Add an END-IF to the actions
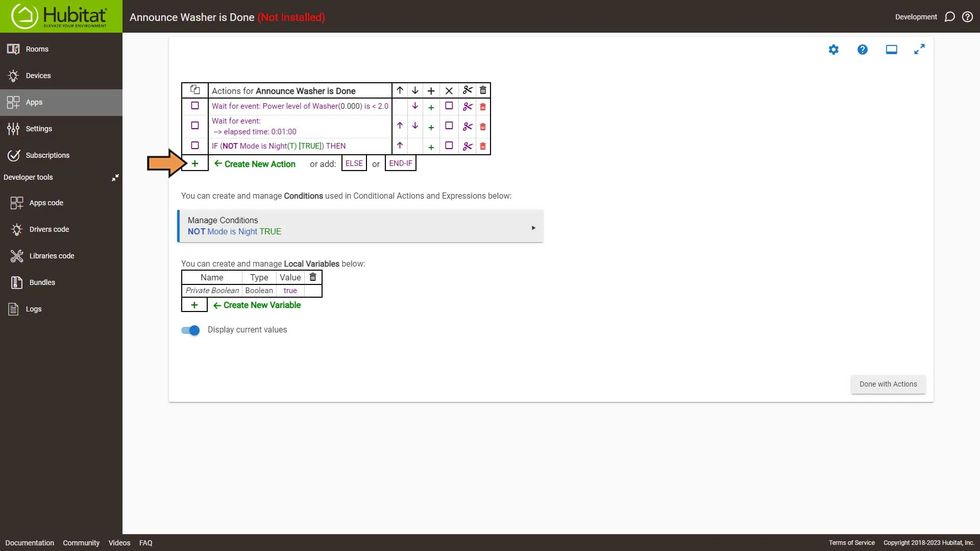The image size is (980, 551). (401, 163)
